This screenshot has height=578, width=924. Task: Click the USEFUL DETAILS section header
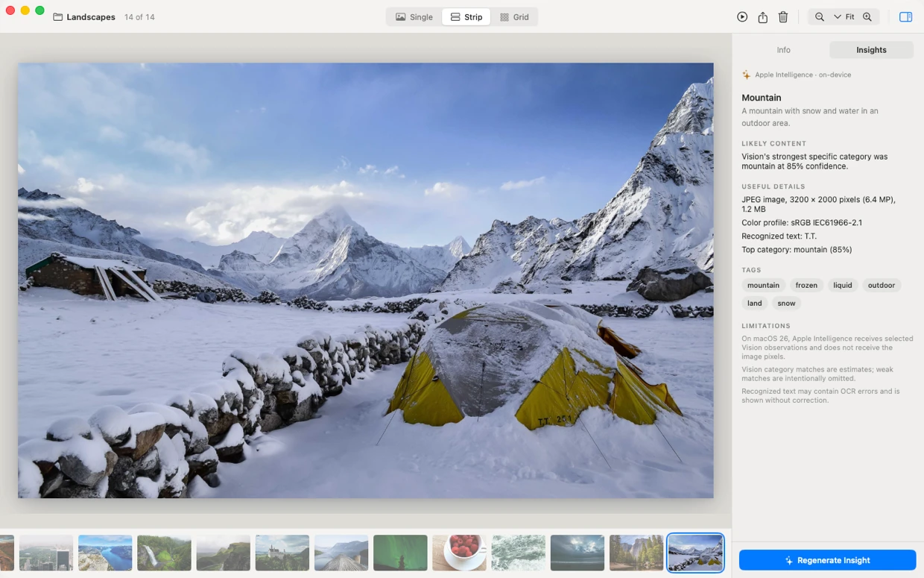pyautogui.click(x=773, y=186)
